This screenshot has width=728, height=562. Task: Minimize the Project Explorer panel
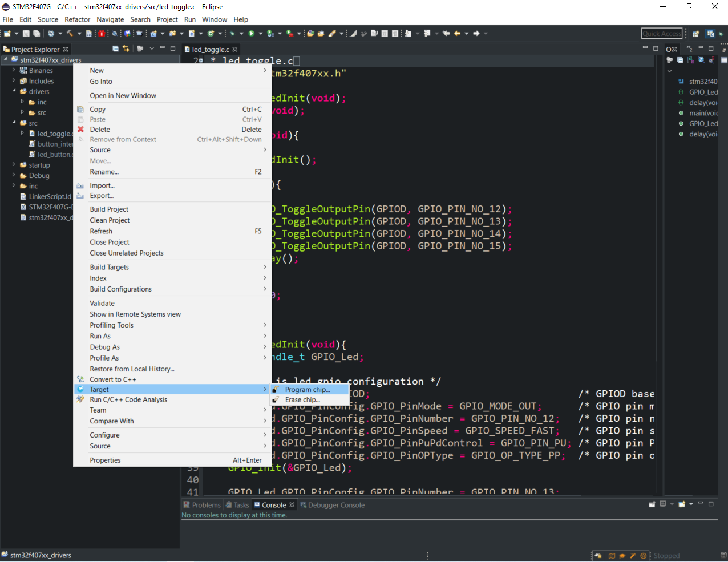[162, 48]
